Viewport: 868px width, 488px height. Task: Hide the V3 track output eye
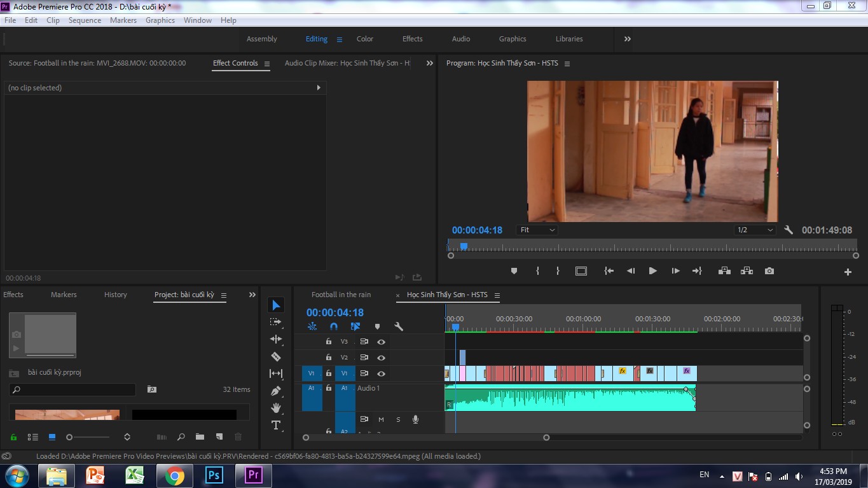click(381, 342)
